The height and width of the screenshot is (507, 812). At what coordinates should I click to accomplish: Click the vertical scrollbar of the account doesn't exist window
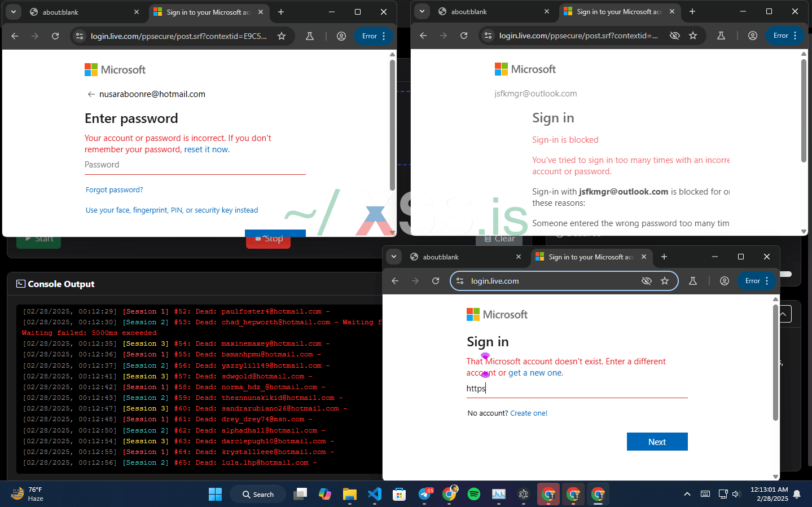pyautogui.click(x=775, y=363)
